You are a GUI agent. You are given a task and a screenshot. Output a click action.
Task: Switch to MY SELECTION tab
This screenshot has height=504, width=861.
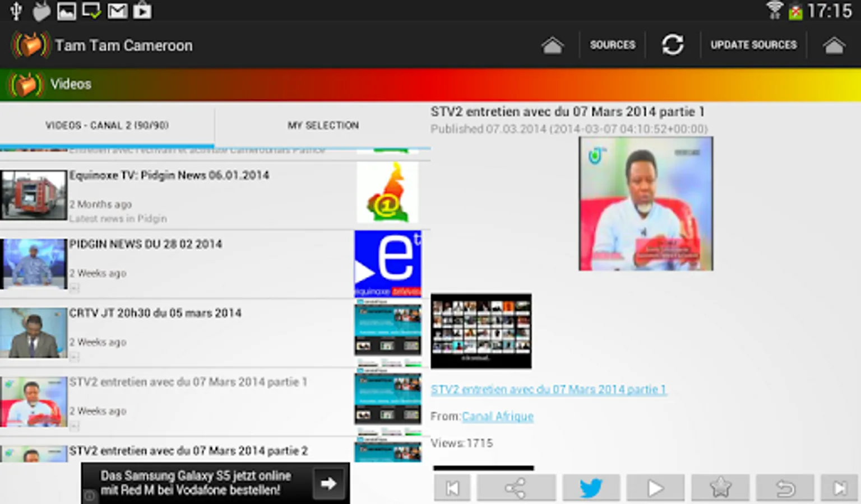tap(323, 125)
